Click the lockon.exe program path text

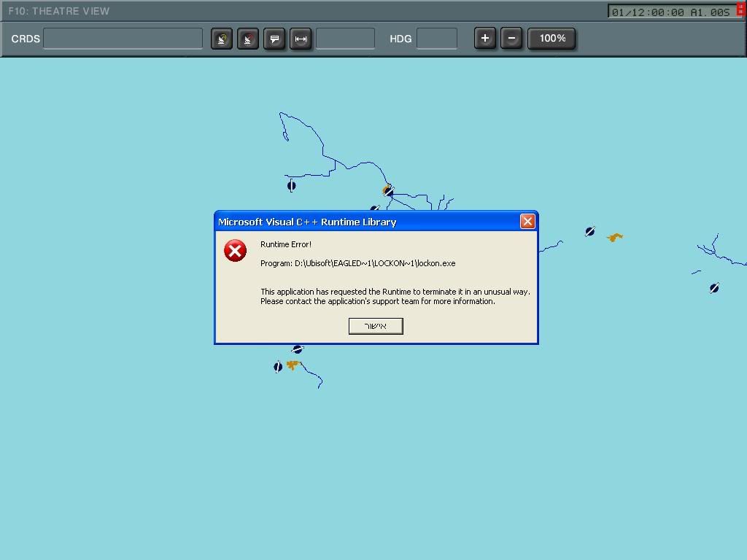pos(357,263)
